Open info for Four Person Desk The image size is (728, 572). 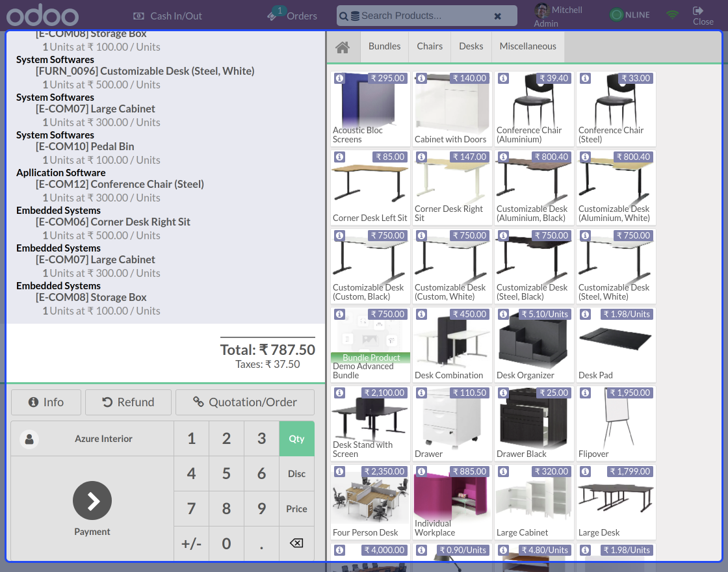[x=339, y=472]
